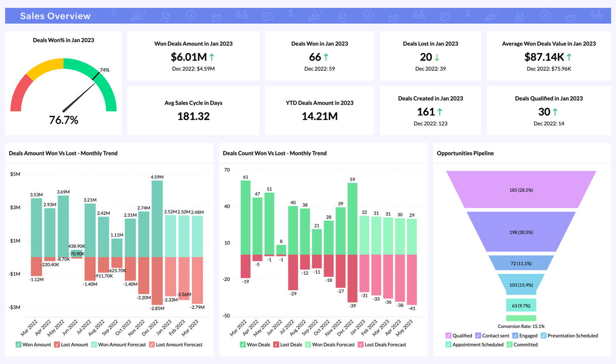Toggle the Won Amount legend checkbox
The width and height of the screenshot is (616, 364).
tap(18, 345)
